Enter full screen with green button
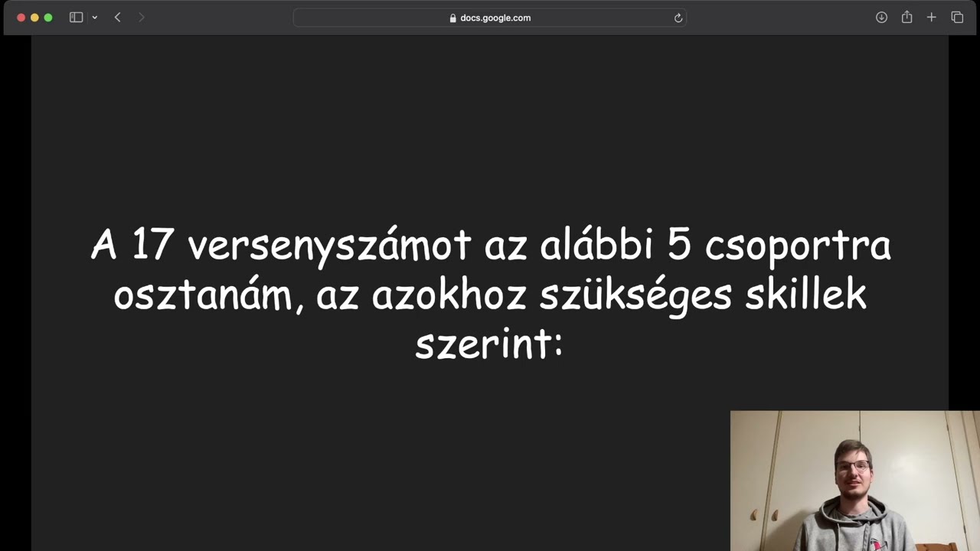The width and height of the screenshot is (980, 551). point(48,18)
